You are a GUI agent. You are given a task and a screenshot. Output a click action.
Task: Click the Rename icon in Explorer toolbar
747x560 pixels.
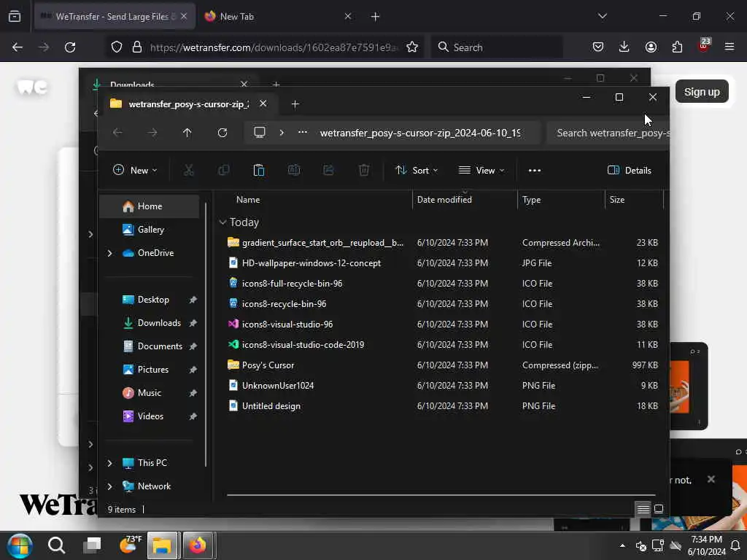(294, 170)
